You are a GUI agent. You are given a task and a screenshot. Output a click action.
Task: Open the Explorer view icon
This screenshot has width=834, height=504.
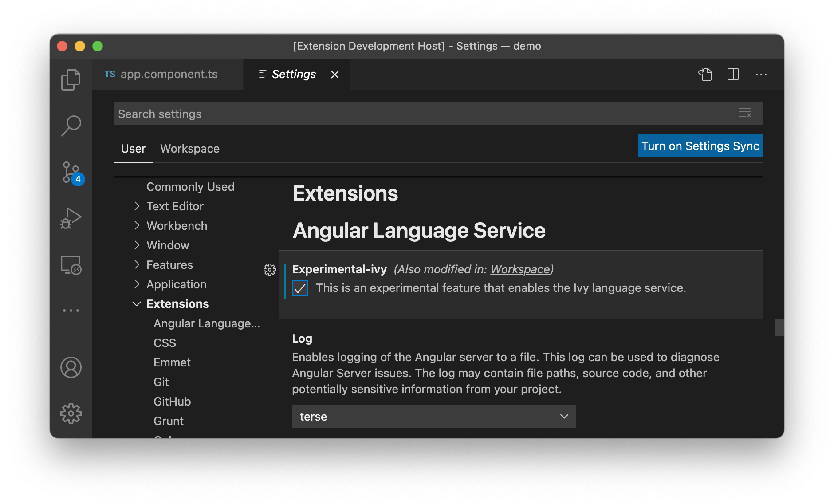pyautogui.click(x=71, y=80)
